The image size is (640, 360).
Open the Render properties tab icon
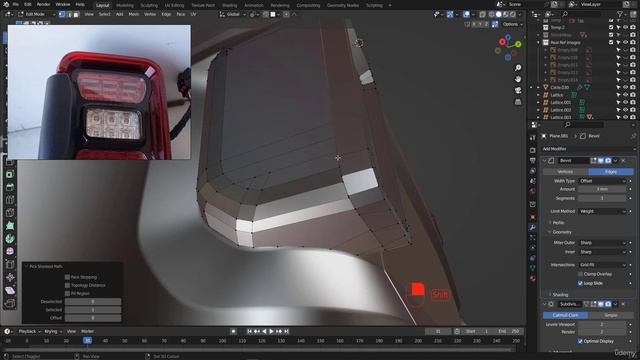533,150
